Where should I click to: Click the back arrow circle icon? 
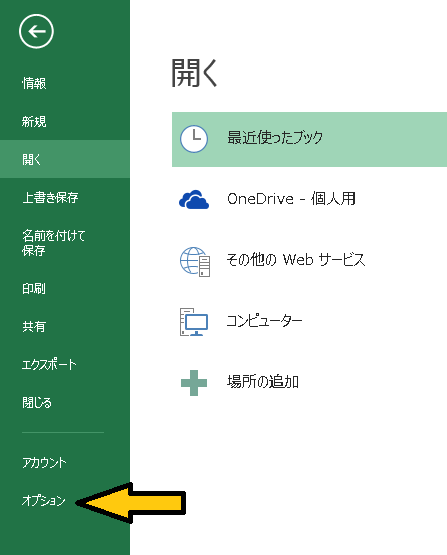36,31
